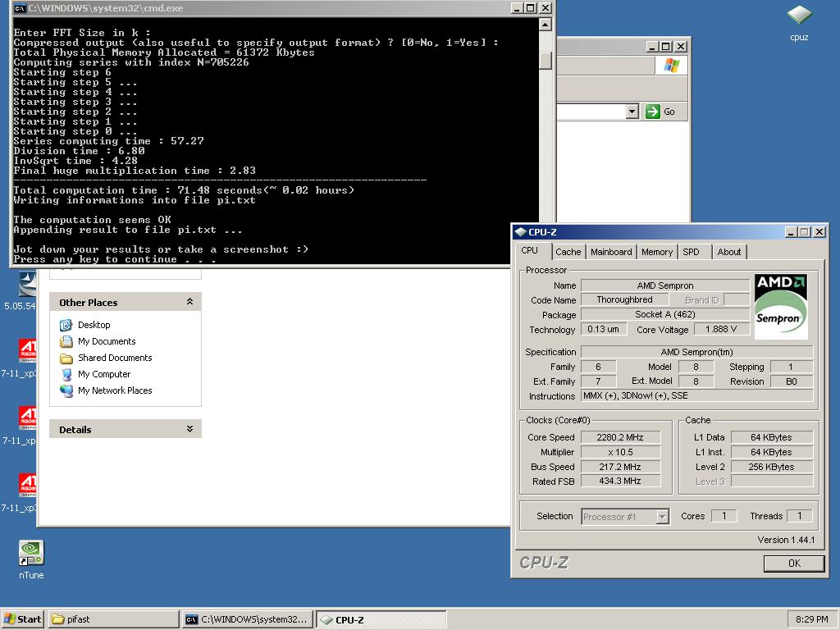
Task: Click the Core Voltage value 1.888 V
Action: 721,329
